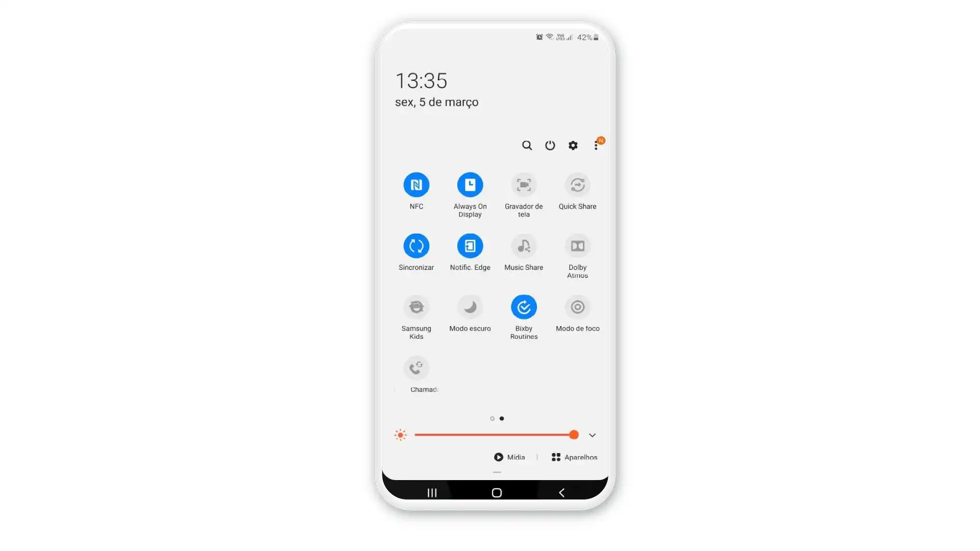The height and width of the screenshot is (551, 980).
Task: Toggle Dolby Atmos audio
Action: point(577,245)
